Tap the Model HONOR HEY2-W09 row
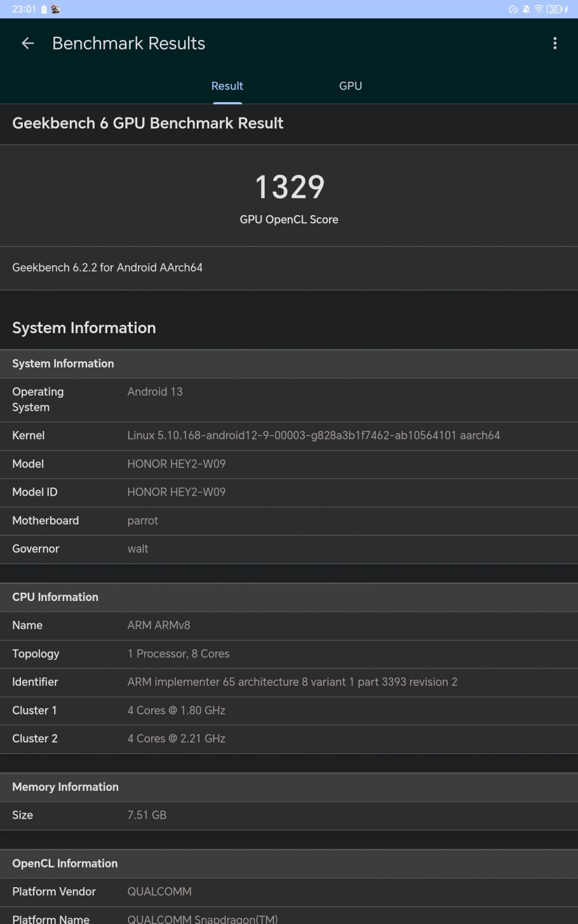The image size is (578, 924). pos(289,464)
